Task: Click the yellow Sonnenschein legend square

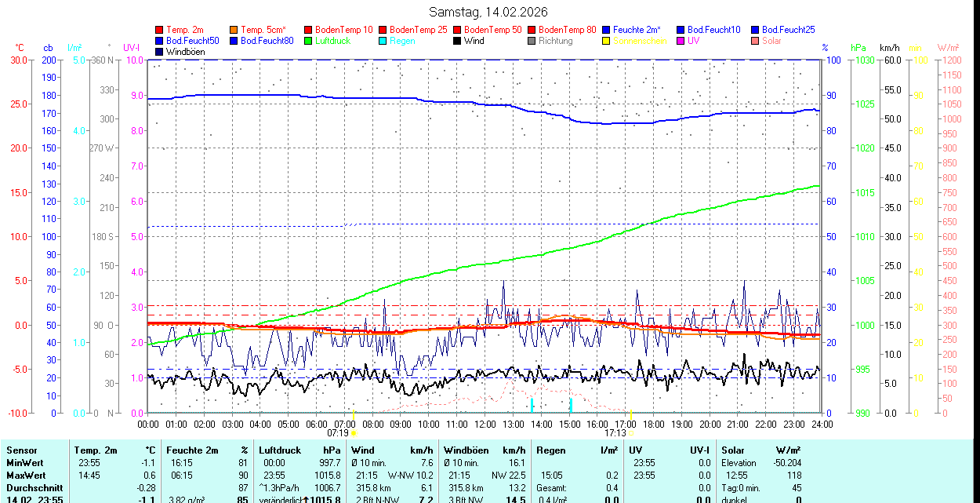Action: point(607,41)
